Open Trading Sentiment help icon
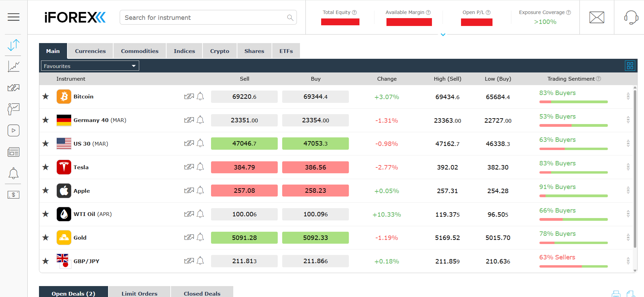644x297 pixels. point(599,79)
